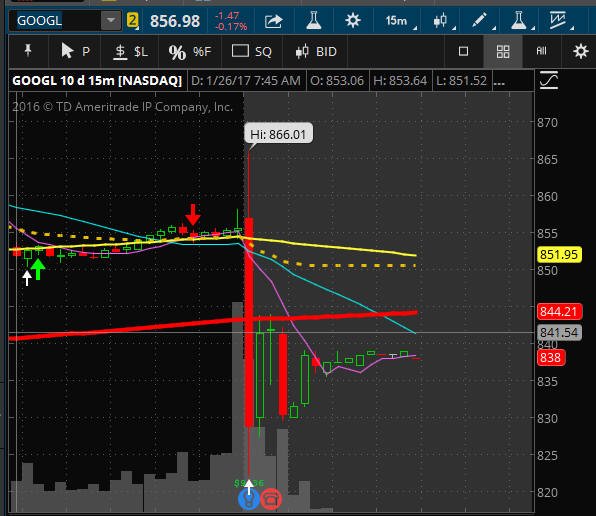Open the patterns chart menu icon

559,21
